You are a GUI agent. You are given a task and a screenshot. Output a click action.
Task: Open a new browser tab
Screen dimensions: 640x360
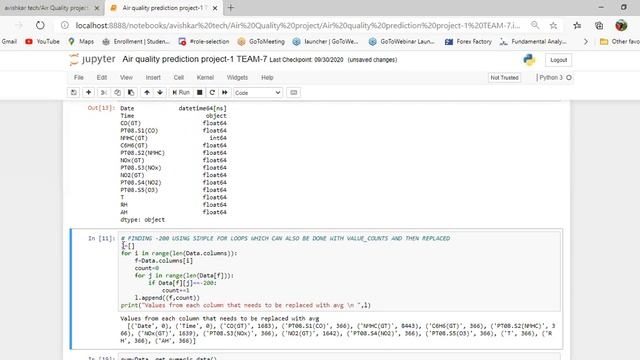pos(231,8)
